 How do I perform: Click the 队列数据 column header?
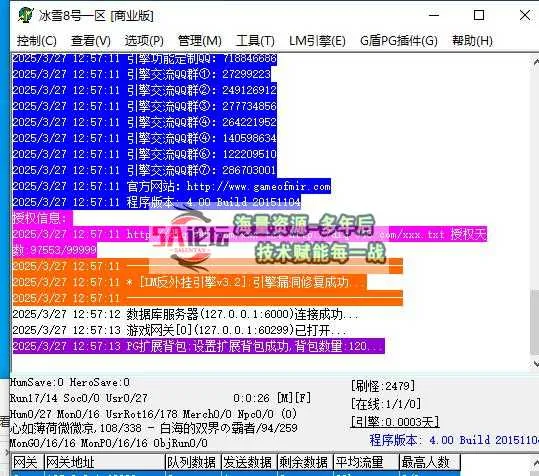(x=191, y=462)
